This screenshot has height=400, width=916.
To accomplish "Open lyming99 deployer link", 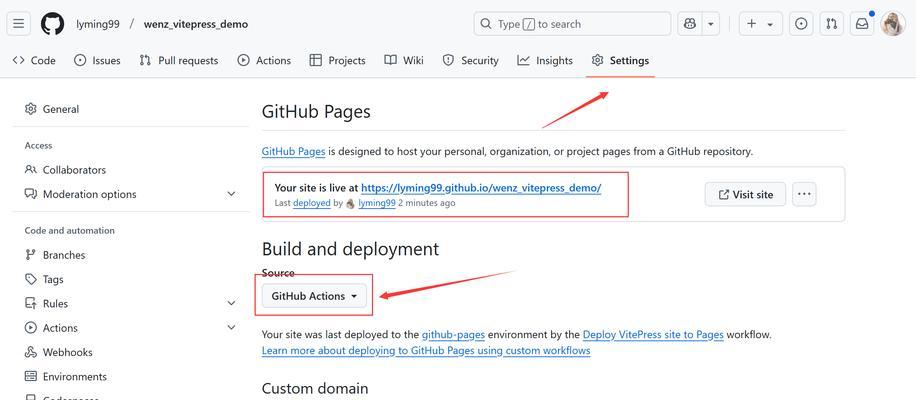I will tap(377, 203).
